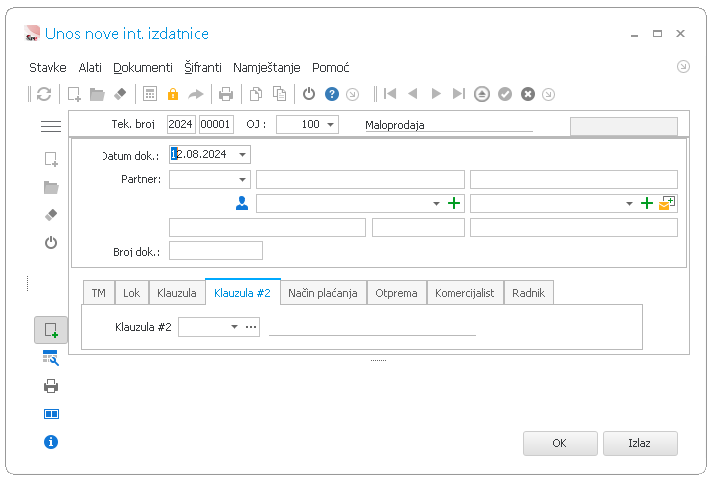The width and height of the screenshot is (715, 482).
Task: Go to first record icon
Action: pos(390,94)
